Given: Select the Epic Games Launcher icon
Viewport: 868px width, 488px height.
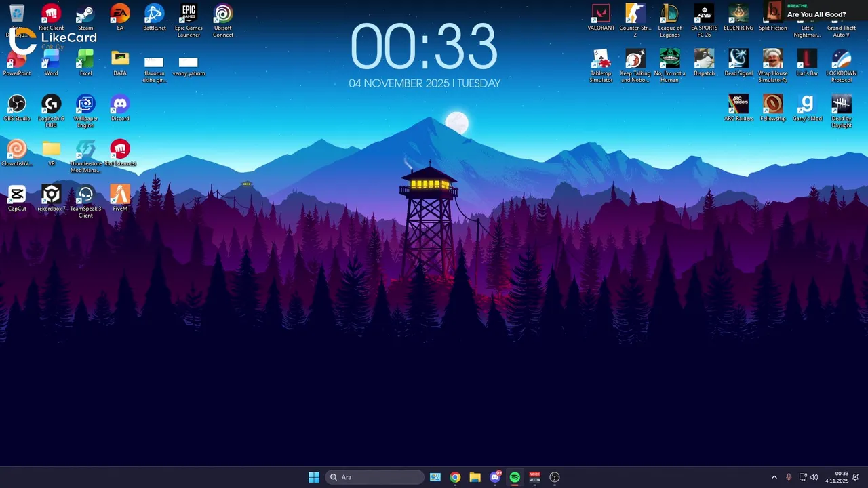Looking at the screenshot, I should pos(189,21).
